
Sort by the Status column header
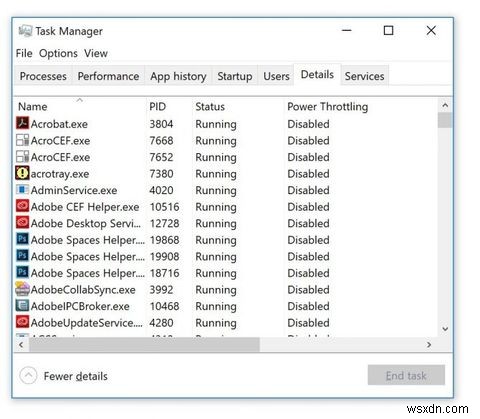tap(210, 107)
